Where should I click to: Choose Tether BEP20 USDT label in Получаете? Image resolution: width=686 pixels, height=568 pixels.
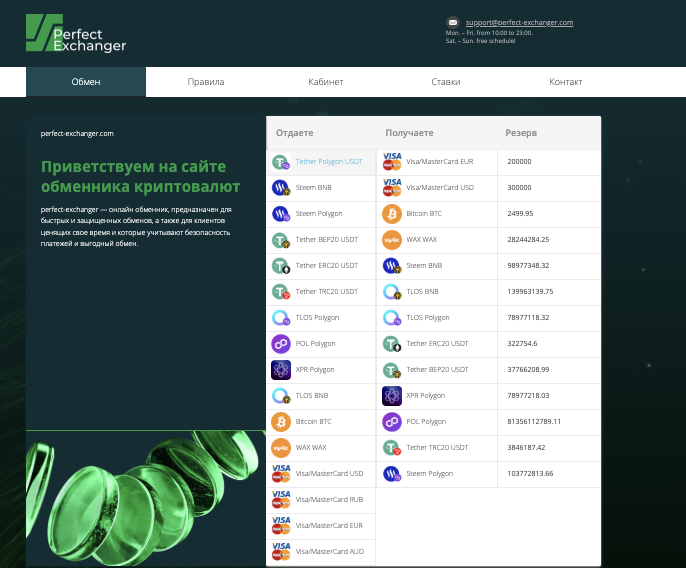438,369
